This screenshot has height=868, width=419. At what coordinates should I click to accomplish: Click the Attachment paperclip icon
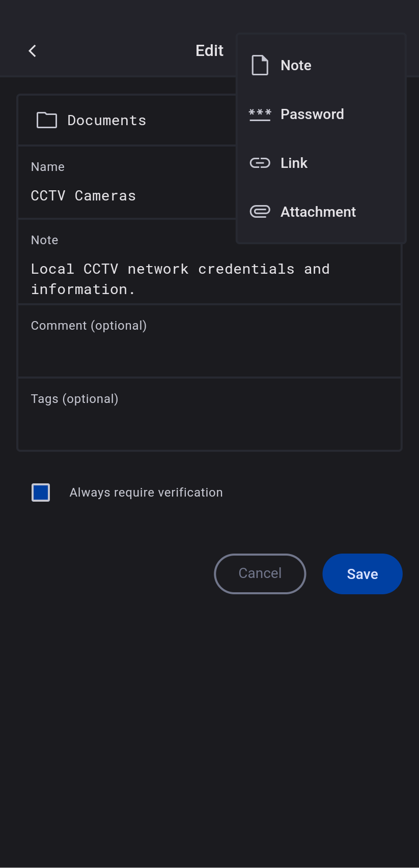click(x=260, y=212)
